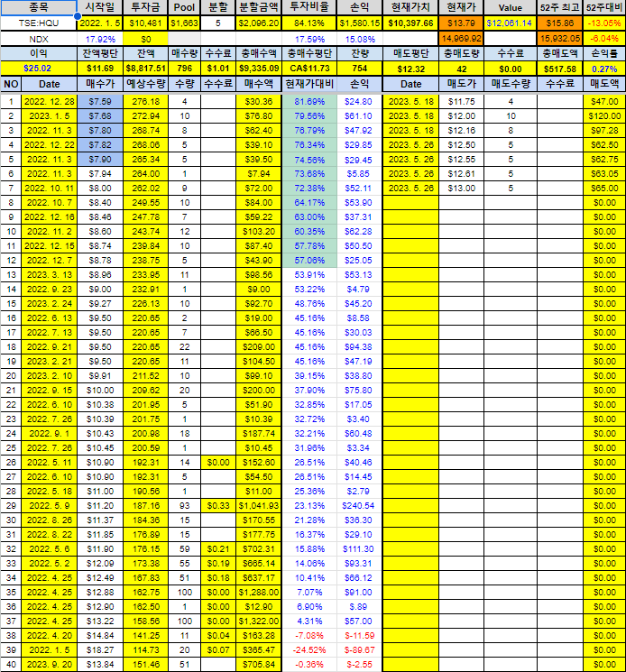
Task: Click the NO column header
Action: [x=11, y=84]
